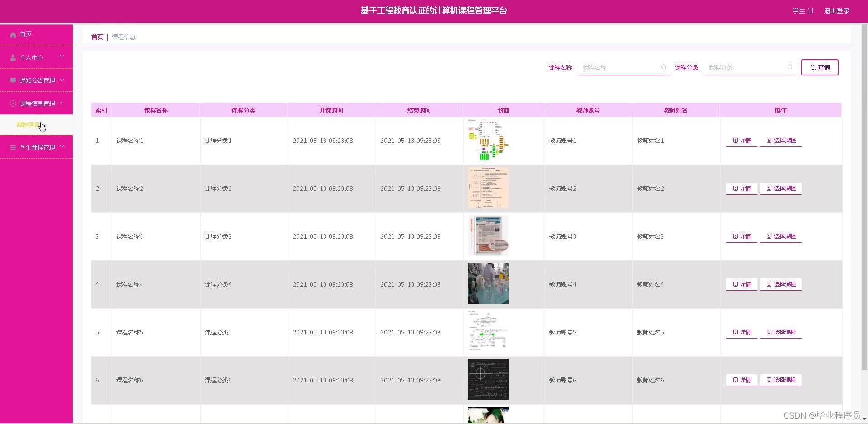
Task: Click the 教师账号 column header
Action: (588, 110)
